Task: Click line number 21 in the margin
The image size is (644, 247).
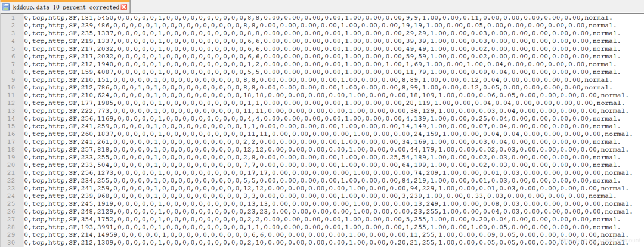Action: point(13,172)
